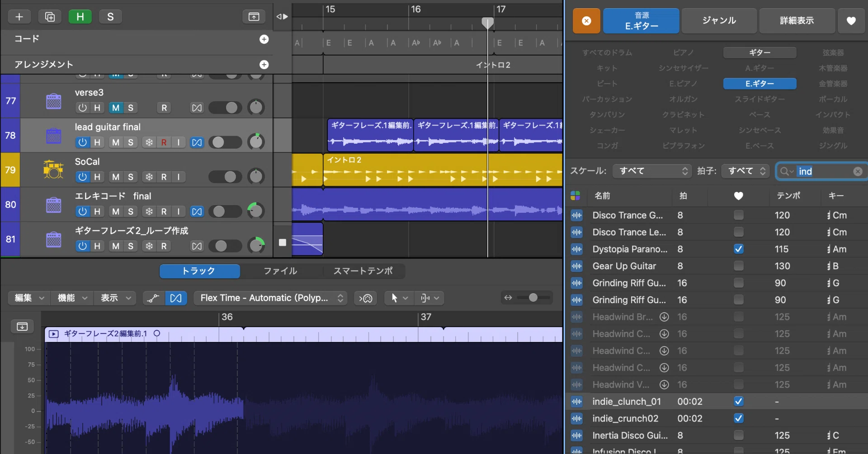Viewport: 868px width, 454px height.
Task: Clear loop browser filters with X button
Action: pyautogui.click(x=586, y=21)
